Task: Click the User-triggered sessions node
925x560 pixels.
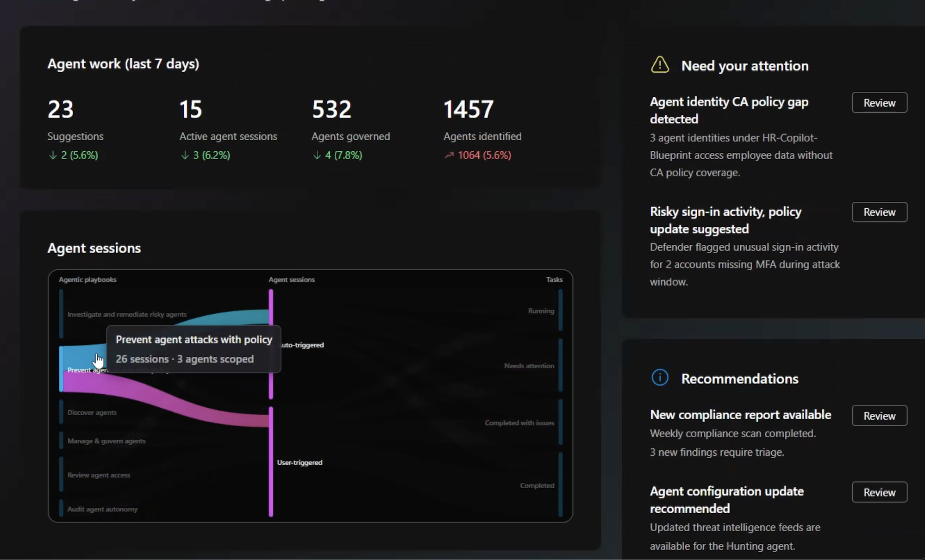Action: point(300,462)
